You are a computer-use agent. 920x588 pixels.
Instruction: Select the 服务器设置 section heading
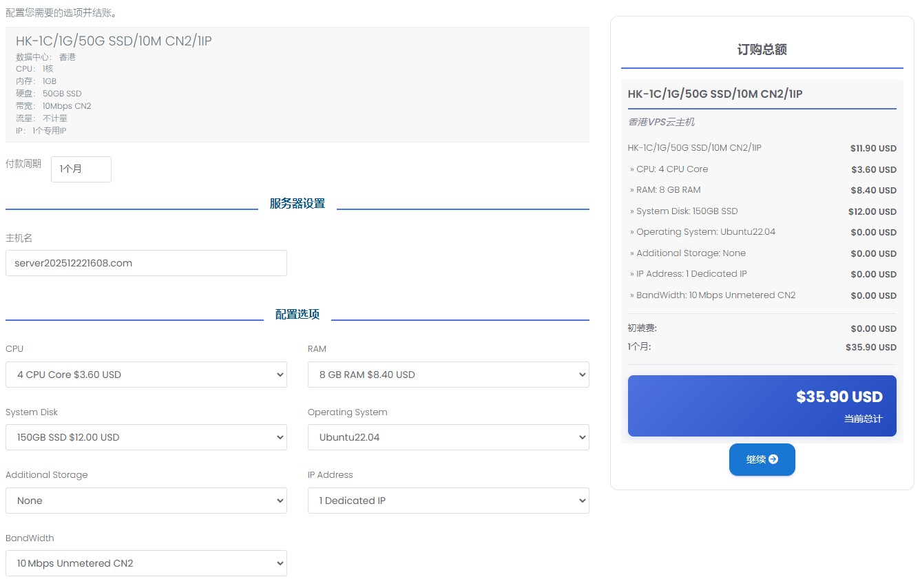pyautogui.click(x=297, y=204)
